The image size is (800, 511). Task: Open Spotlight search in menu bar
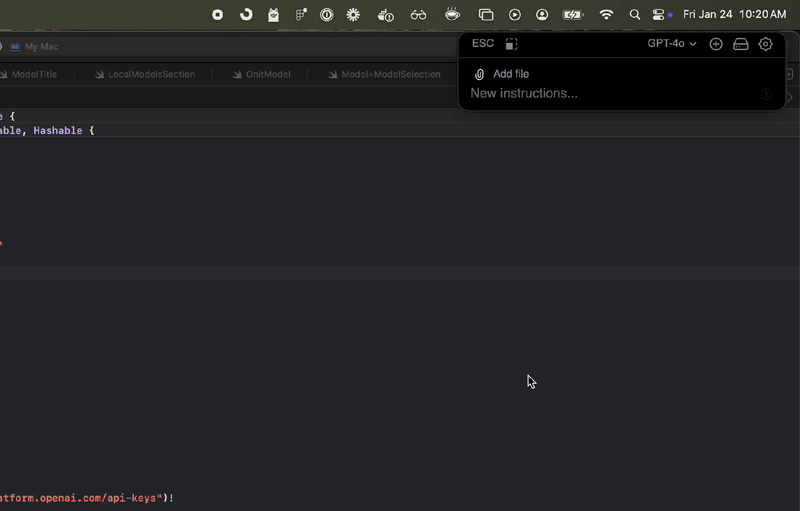point(635,15)
